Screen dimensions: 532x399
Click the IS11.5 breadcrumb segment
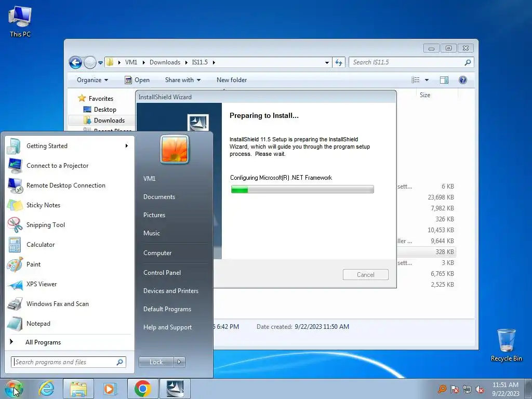pos(199,62)
